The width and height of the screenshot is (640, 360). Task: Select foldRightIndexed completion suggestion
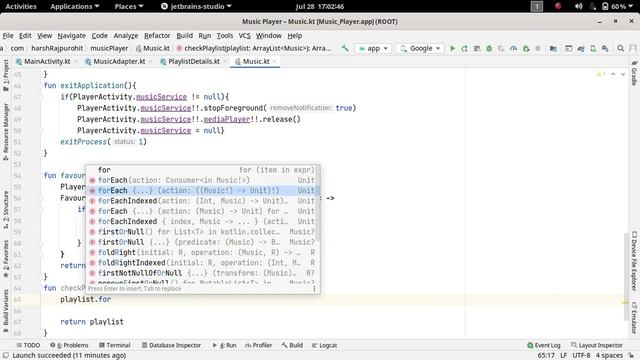(x=202, y=262)
